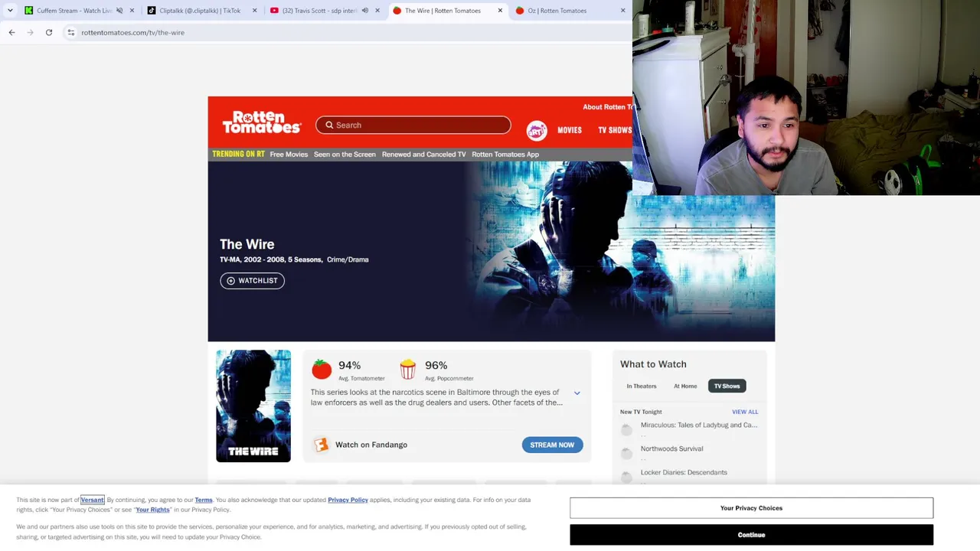The width and height of the screenshot is (980, 551).
Task: Click the Watch on Fandango text
Action: [371, 445]
